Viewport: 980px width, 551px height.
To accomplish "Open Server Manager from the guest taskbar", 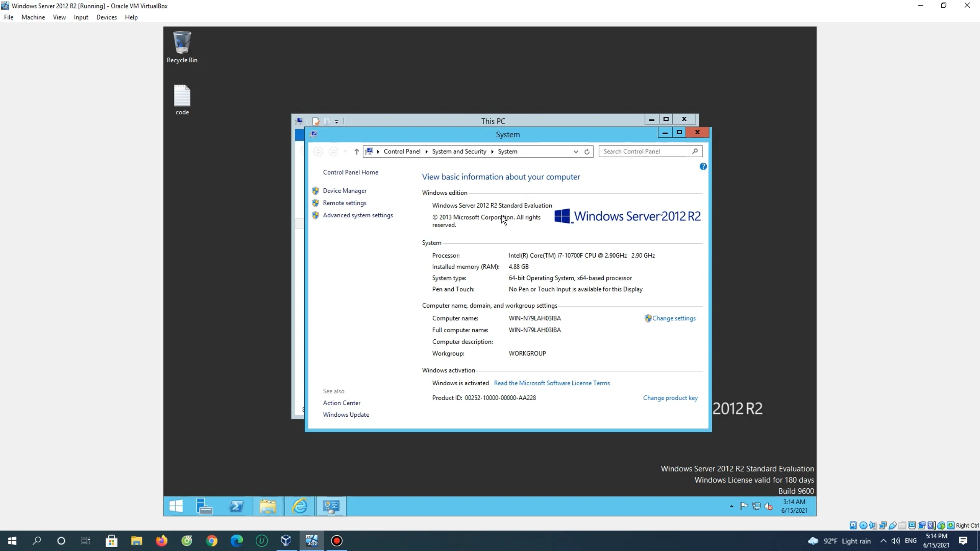I will [x=204, y=506].
